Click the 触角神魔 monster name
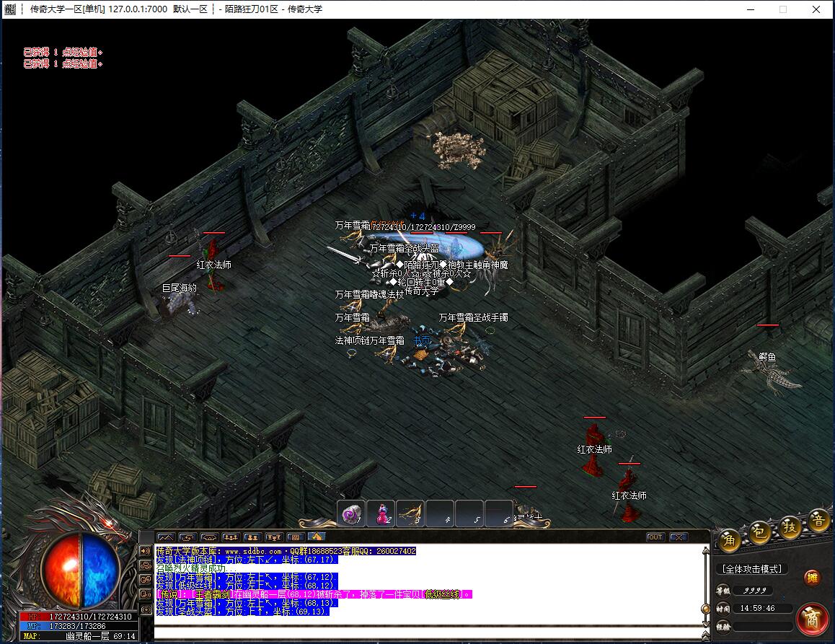835x644 pixels. coord(490,265)
